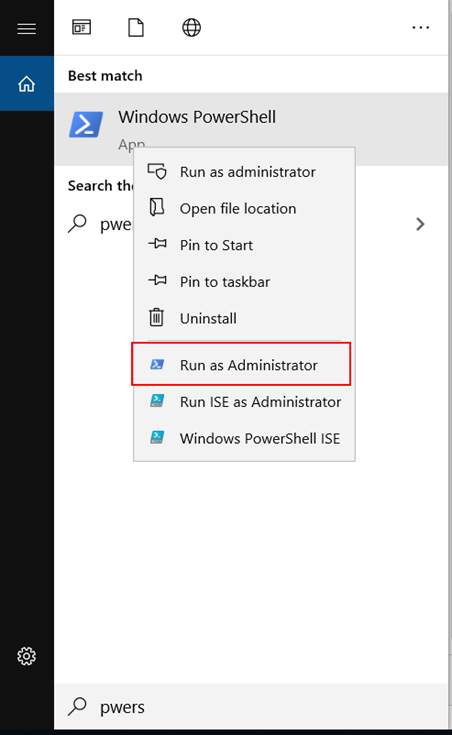Click the PowerShell icon beside Run as Administrator
This screenshot has height=735, width=452.
click(x=157, y=364)
